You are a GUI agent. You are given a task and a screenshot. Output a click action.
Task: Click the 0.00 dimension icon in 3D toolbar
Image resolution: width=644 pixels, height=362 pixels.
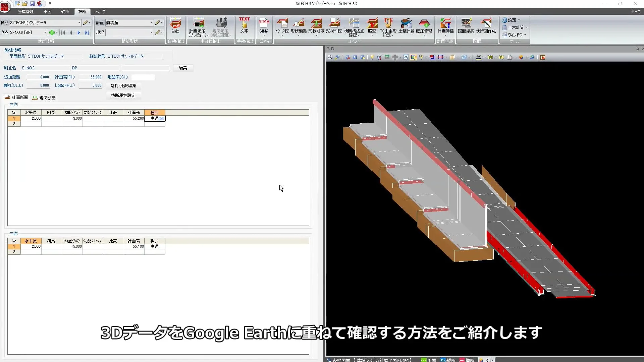click(479, 57)
